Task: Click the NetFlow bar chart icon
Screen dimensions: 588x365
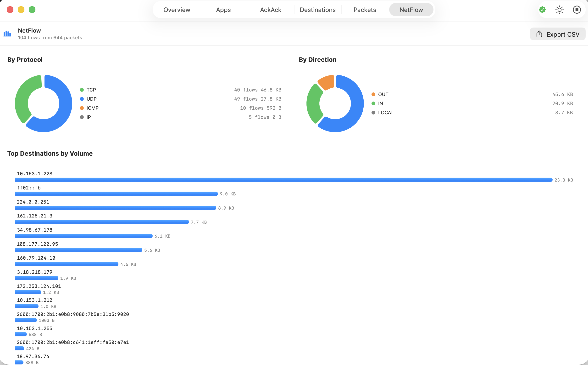Action: tap(7, 34)
